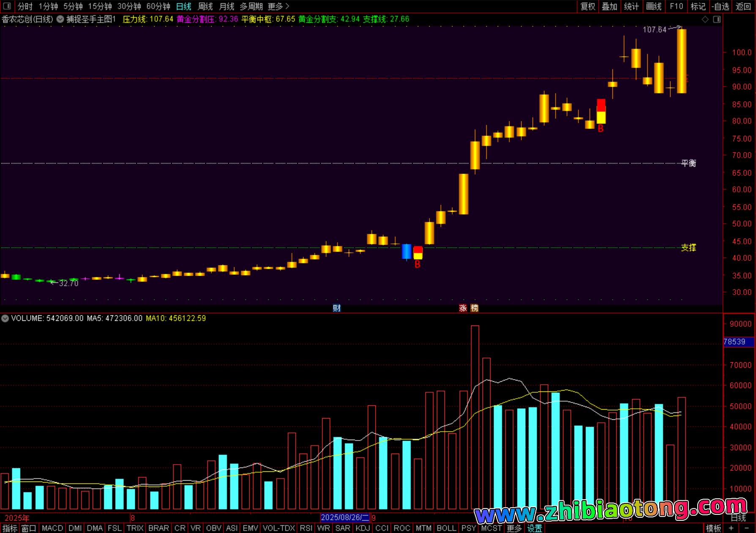Toggle the left sidebar panel icon
Image resolution: width=756 pixels, height=533 pixels.
pos(7,6)
